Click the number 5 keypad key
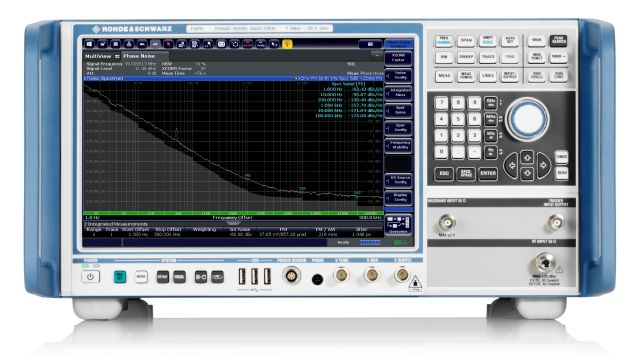Image resolution: width=640 pixels, height=360 pixels. tap(458, 120)
